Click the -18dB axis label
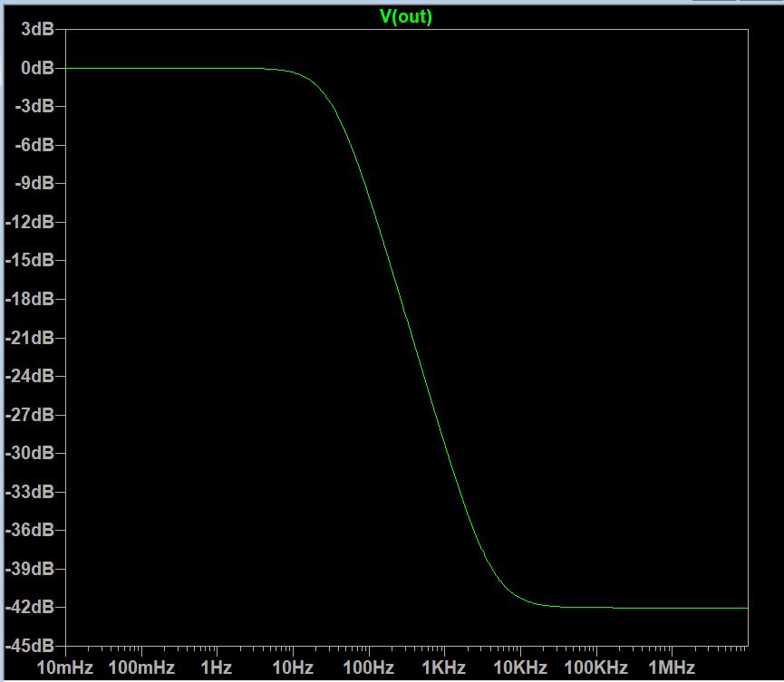The width and height of the screenshot is (784, 682). click(30, 299)
